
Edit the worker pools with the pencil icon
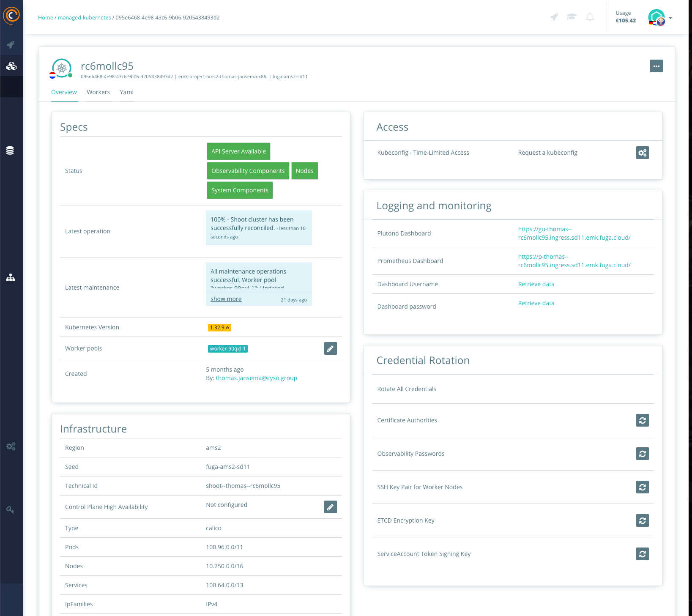(330, 348)
